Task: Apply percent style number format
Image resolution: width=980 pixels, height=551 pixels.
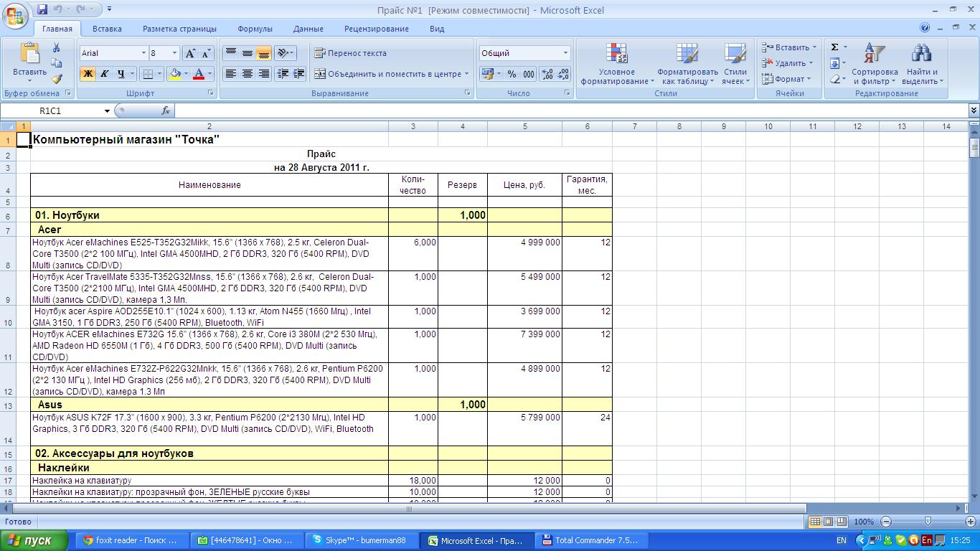Action: pos(512,74)
